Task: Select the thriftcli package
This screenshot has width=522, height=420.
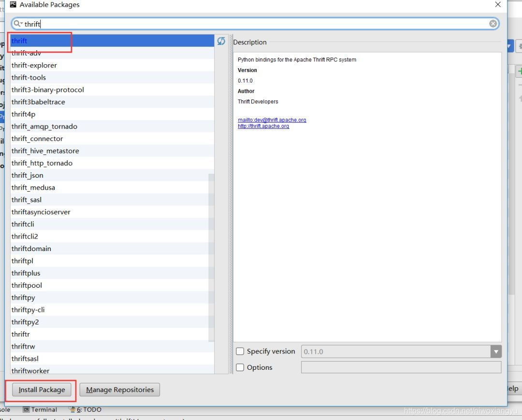Action: [112, 224]
